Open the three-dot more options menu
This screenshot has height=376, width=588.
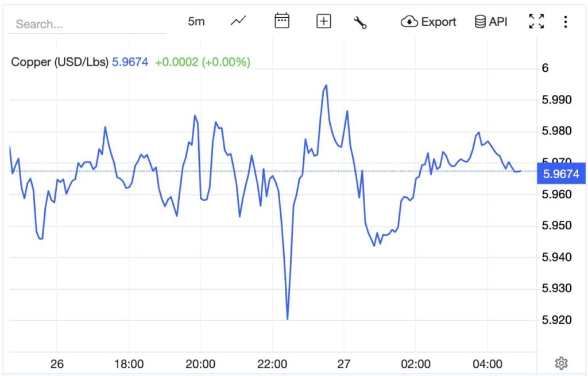pos(566,22)
